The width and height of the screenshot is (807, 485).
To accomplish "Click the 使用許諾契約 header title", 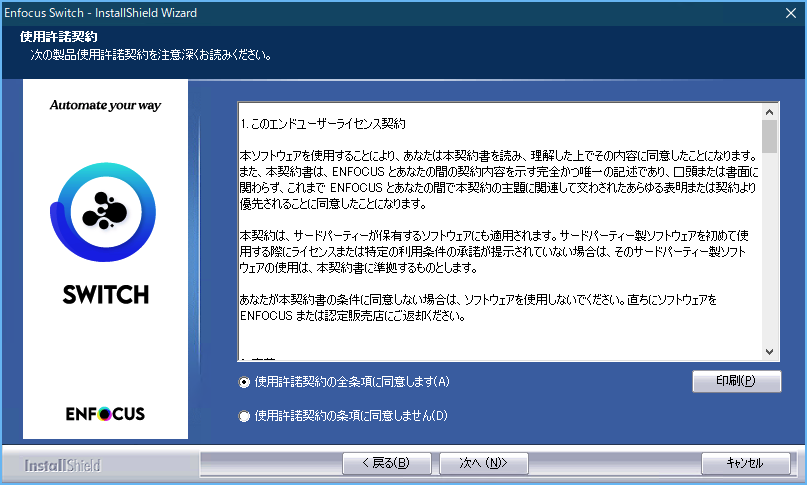I will coord(58,37).
